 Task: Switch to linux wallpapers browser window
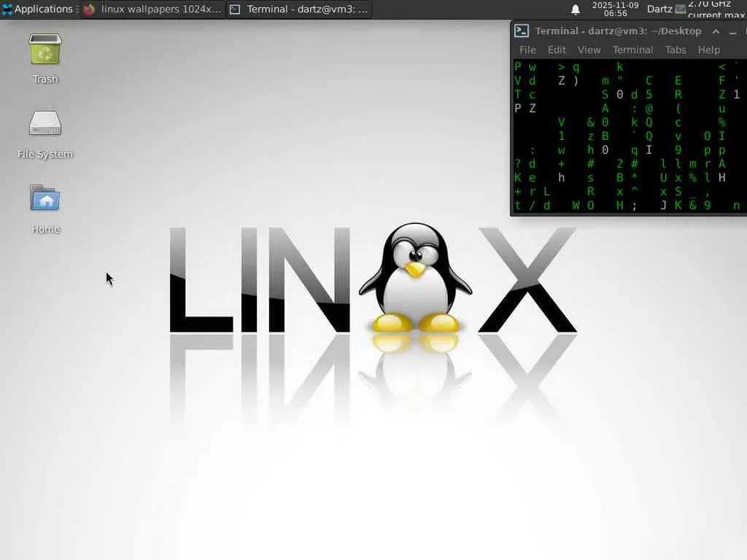[x=152, y=9]
